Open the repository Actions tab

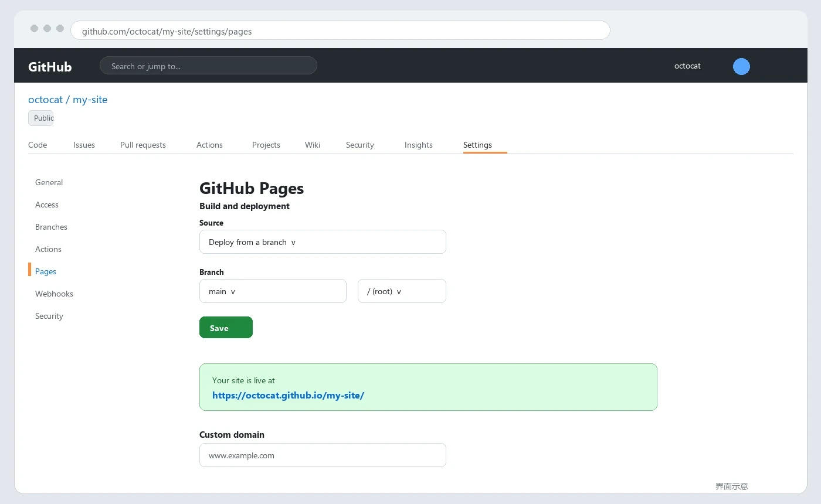(209, 145)
